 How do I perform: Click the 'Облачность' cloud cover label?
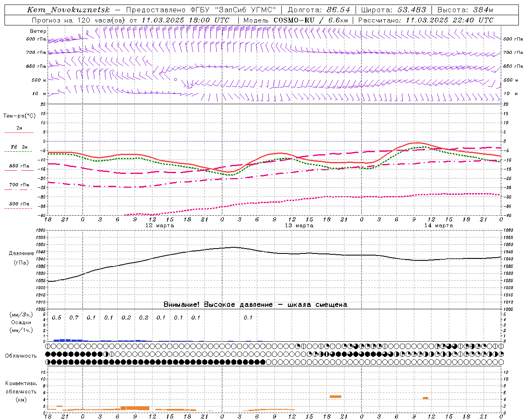(x=21, y=356)
